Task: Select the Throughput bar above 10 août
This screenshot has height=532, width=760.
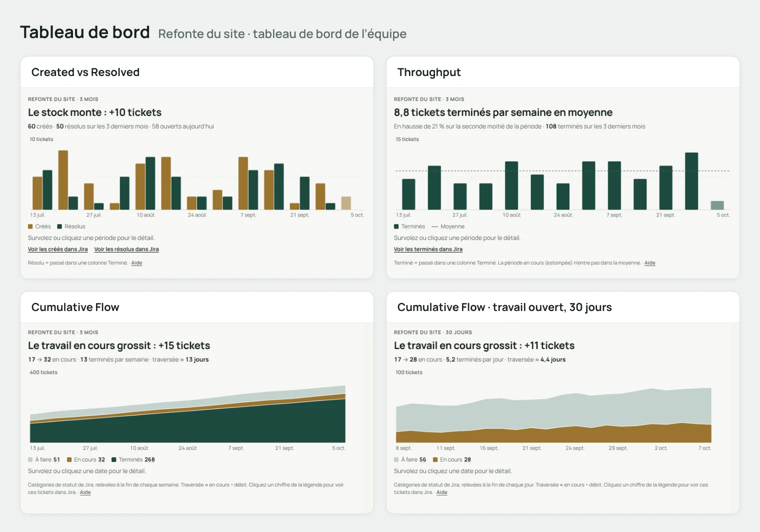Action: (x=511, y=185)
